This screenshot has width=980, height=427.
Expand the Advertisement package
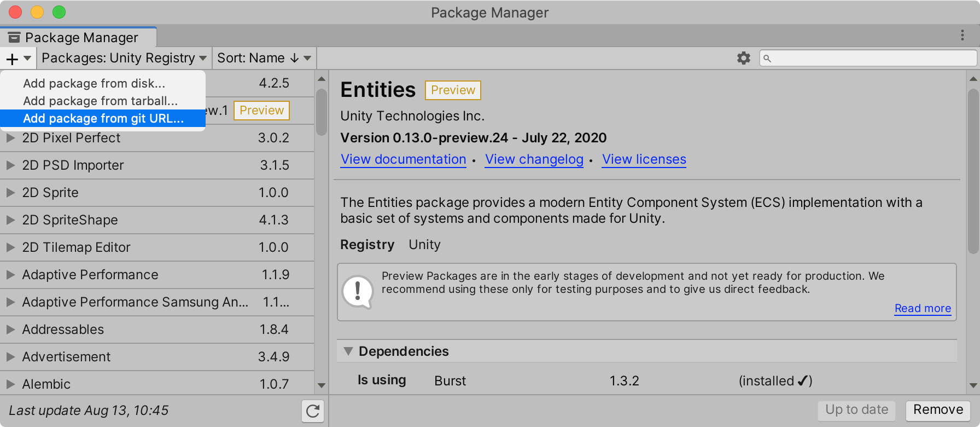[10, 357]
